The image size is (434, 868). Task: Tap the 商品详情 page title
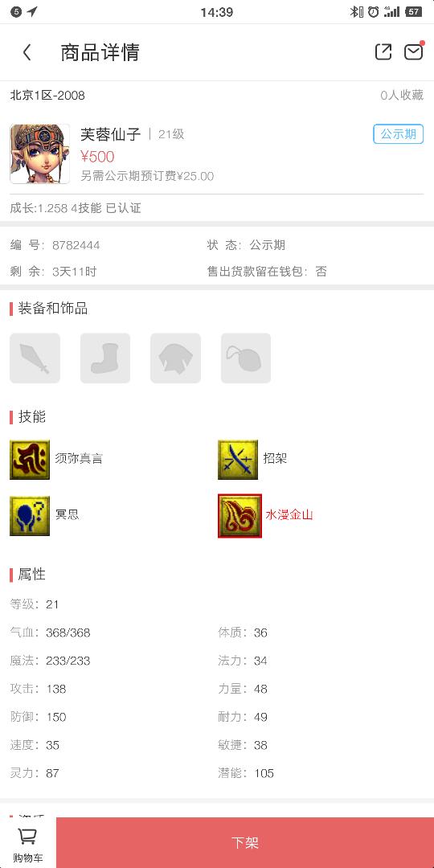pyautogui.click(x=100, y=52)
